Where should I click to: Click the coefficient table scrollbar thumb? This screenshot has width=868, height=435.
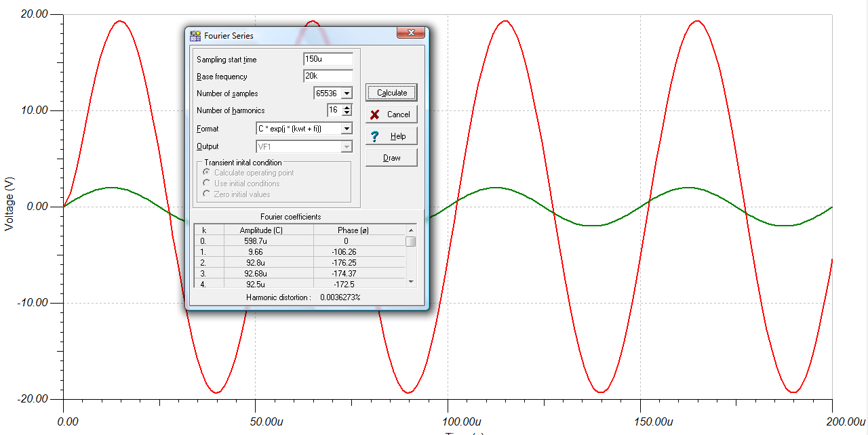tap(410, 241)
